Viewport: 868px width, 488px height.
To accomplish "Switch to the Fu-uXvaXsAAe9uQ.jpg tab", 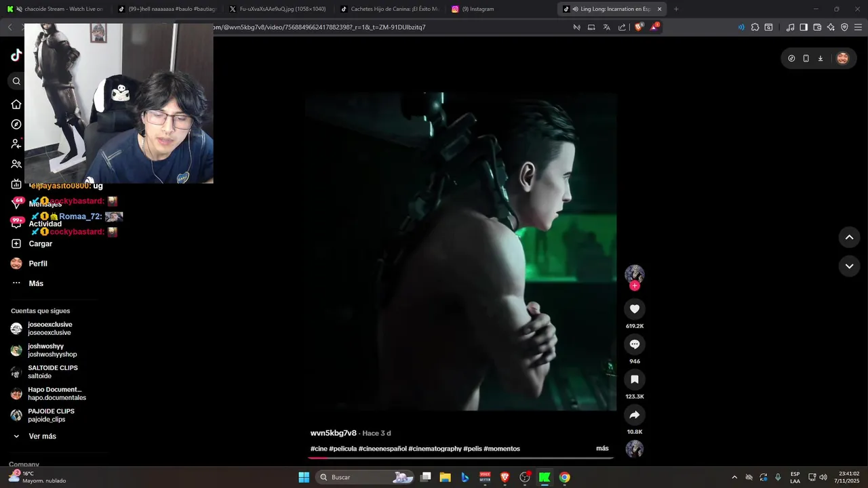I will coord(278,9).
